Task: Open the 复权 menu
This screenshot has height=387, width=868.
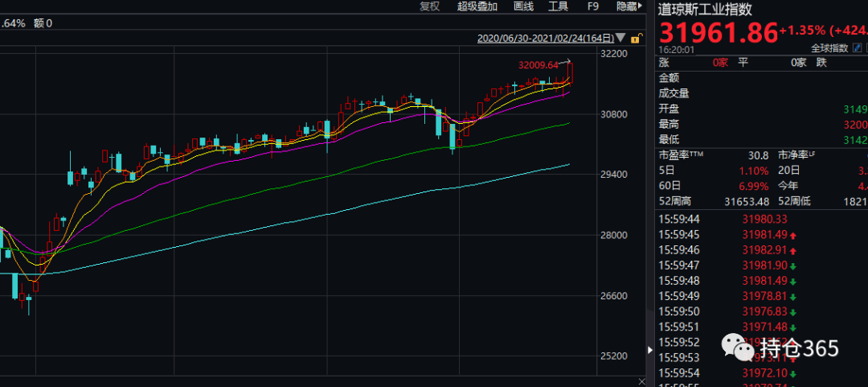Action: coord(430,6)
